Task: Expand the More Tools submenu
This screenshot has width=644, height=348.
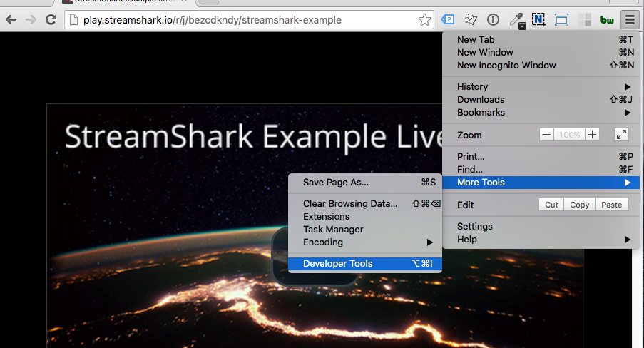Action: 541,183
